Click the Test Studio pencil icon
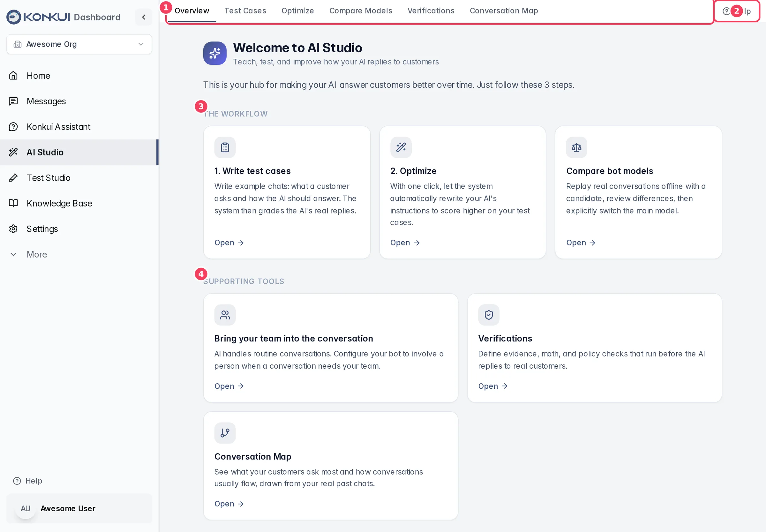766x532 pixels. (13, 178)
